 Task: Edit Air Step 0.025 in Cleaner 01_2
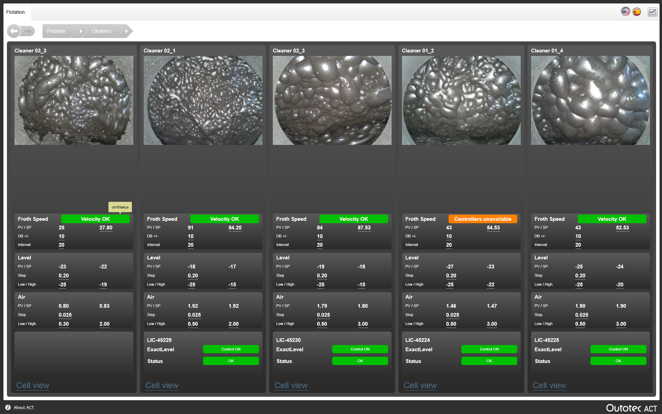(x=453, y=315)
